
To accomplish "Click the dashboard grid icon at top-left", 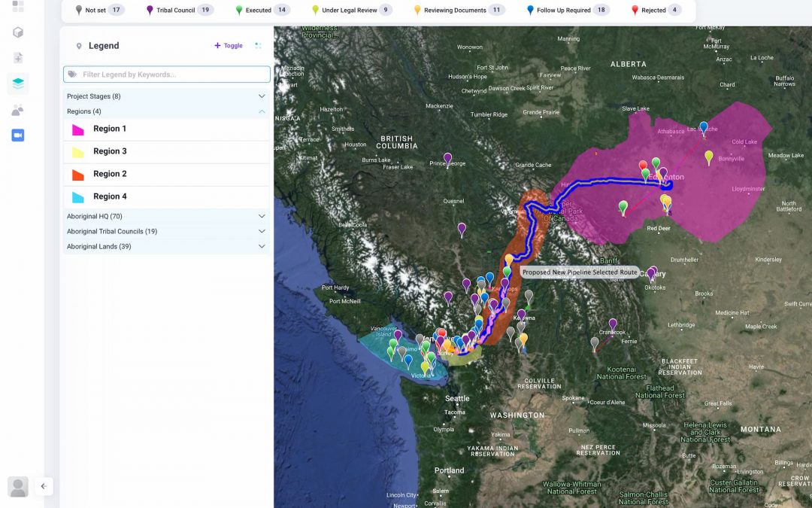I will coord(18,6).
